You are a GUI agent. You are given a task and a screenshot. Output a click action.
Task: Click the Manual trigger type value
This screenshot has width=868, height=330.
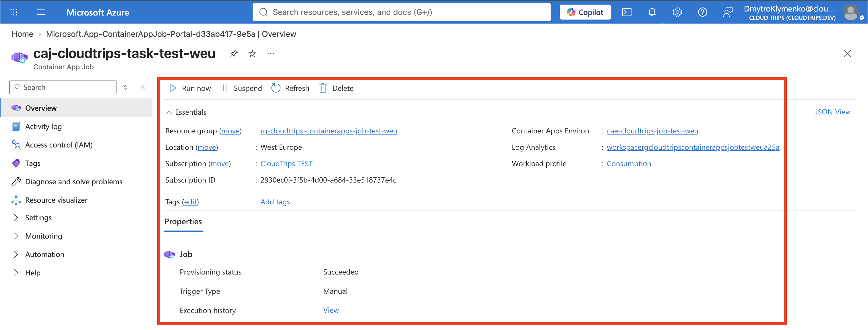335,291
